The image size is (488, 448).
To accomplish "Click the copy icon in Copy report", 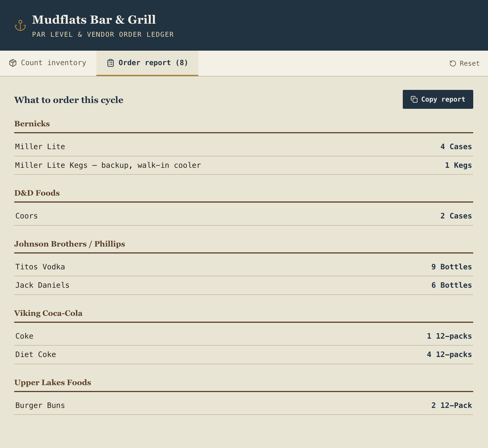I will click(x=414, y=99).
